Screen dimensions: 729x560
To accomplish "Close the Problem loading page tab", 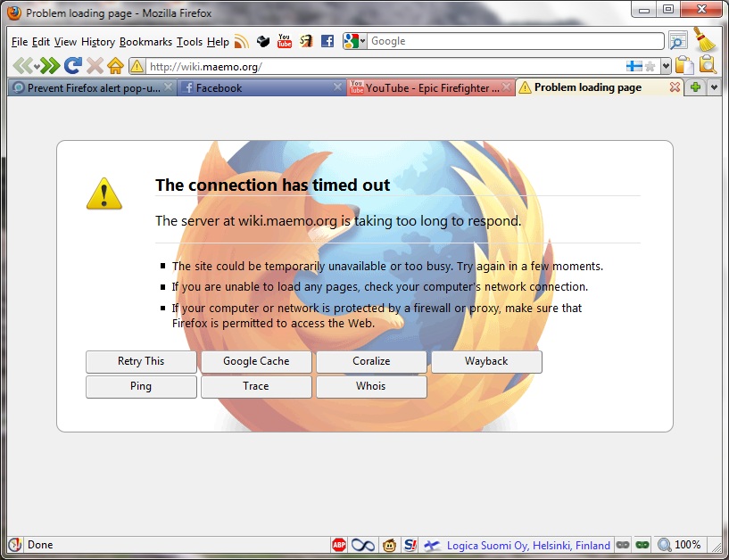I will pos(675,86).
